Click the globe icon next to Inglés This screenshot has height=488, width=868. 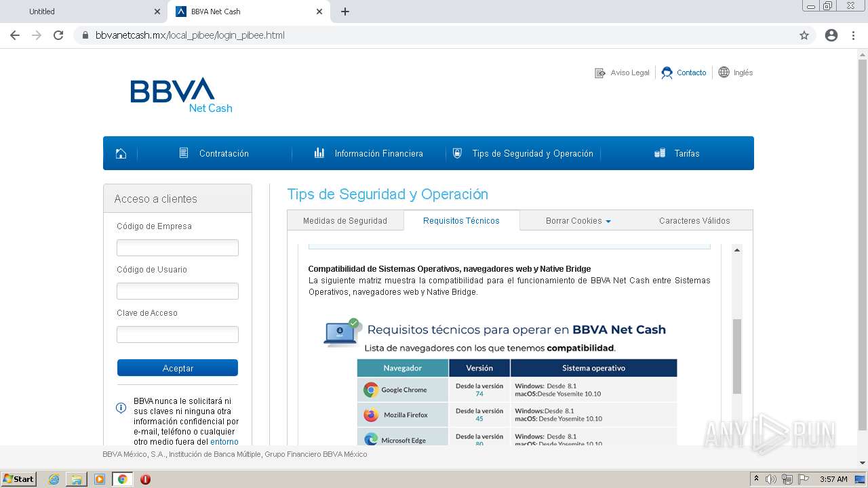[724, 72]
